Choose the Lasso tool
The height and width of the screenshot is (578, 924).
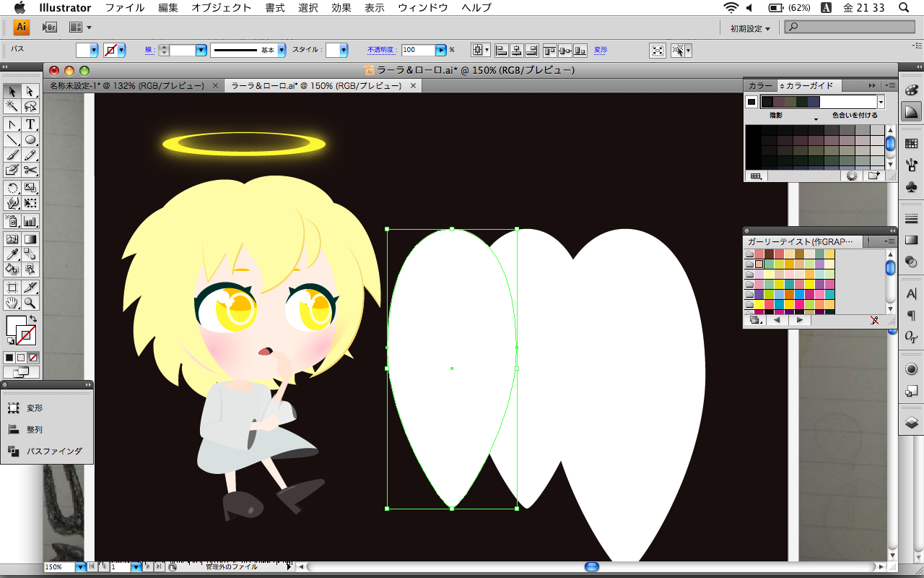click(x=30, y=106)
